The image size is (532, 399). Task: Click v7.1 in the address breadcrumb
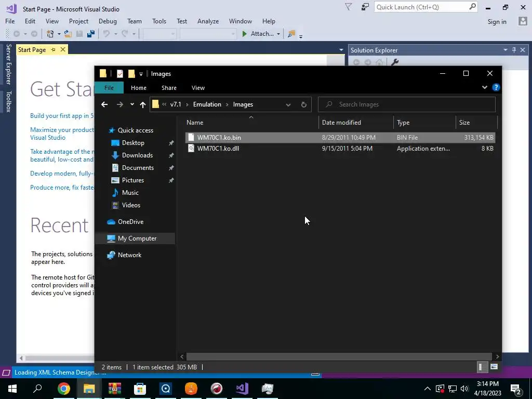pos(176,104)
